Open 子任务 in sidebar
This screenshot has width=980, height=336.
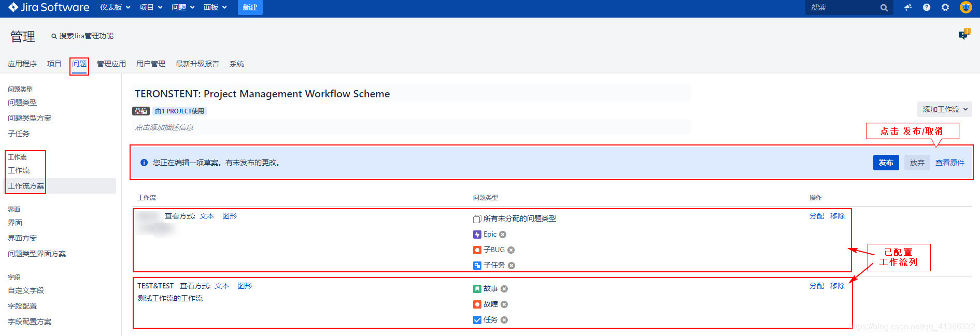19,134
